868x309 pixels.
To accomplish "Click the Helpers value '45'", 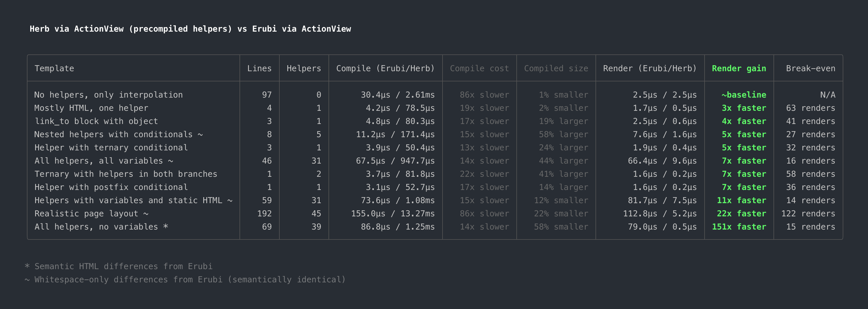I will point(316,213).
